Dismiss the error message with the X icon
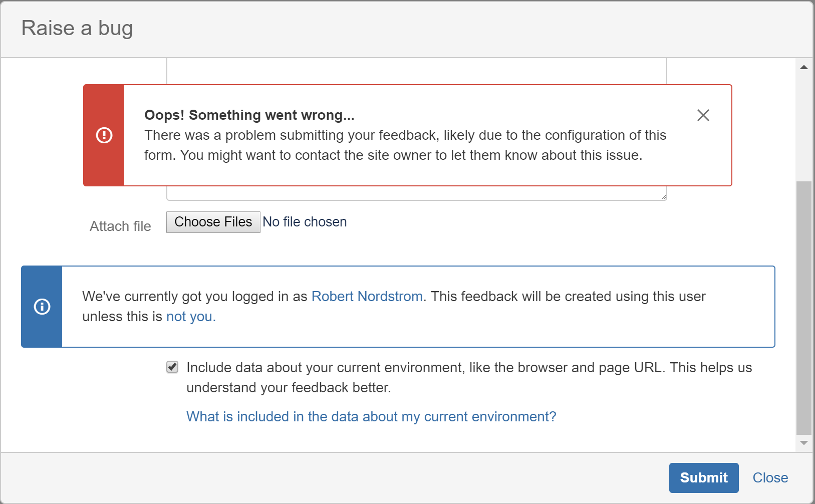The width and height of the screenshot is (815, 504). [703, 115]
